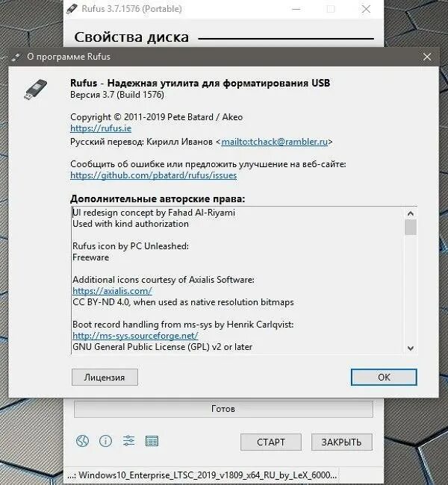Visit https://axialis.com/ link

(112, 291)
